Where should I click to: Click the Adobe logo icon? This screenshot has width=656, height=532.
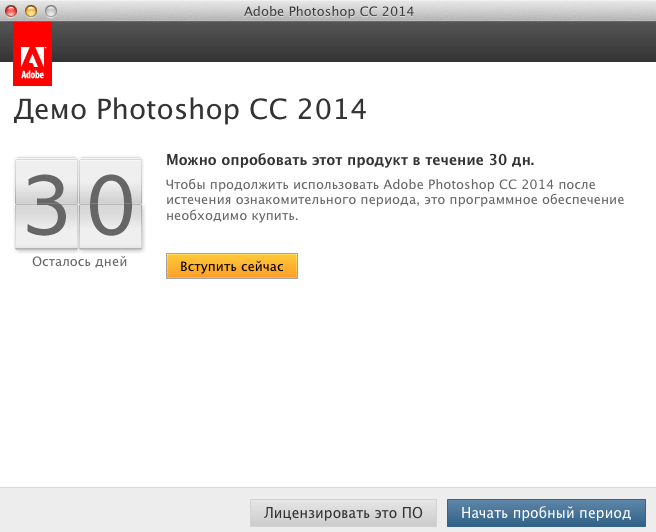(32, 54)
